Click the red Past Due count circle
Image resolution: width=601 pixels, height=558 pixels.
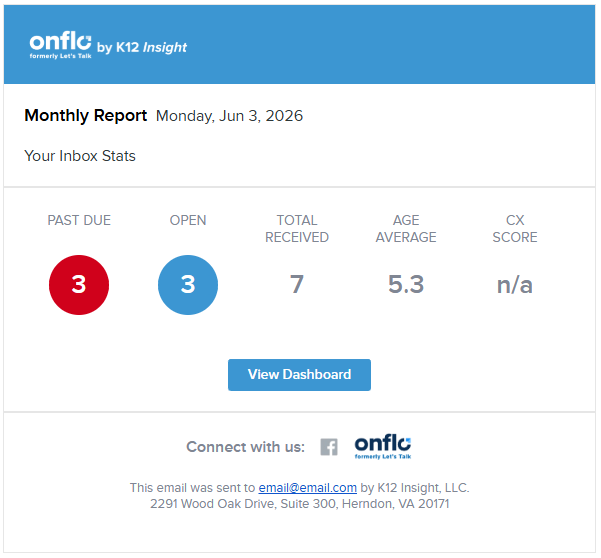click(x=79, y=285)
